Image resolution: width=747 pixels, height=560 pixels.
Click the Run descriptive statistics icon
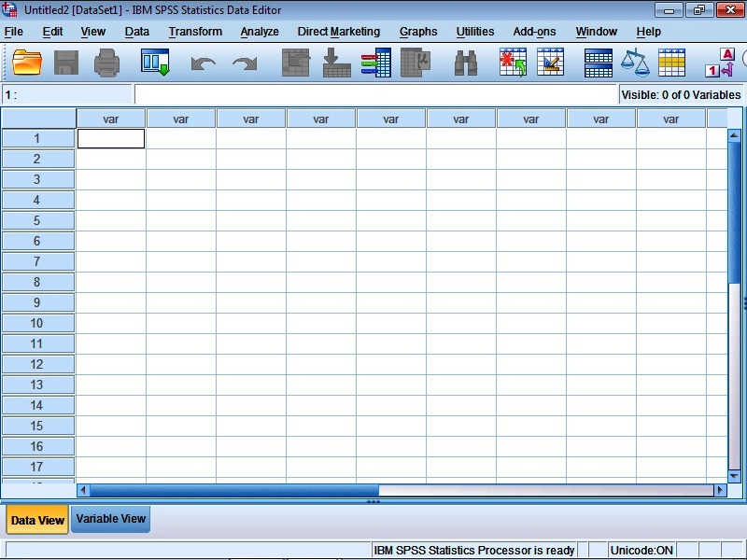[416, 63]
